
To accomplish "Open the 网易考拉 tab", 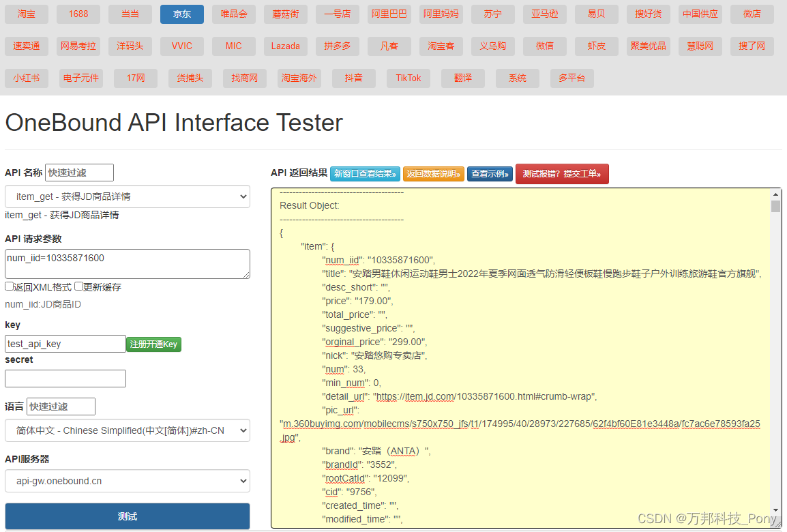I will point(78,46).
